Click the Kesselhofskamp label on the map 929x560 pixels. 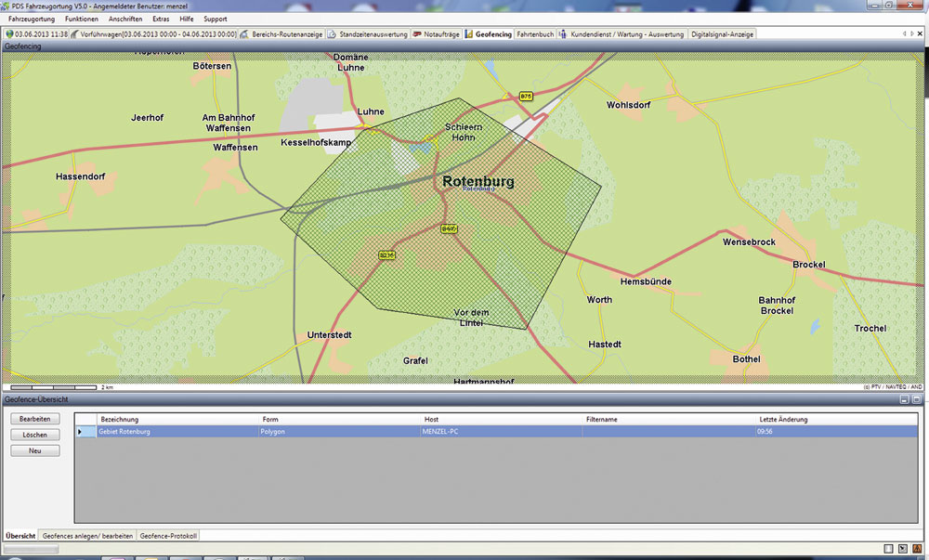[316, 143]
